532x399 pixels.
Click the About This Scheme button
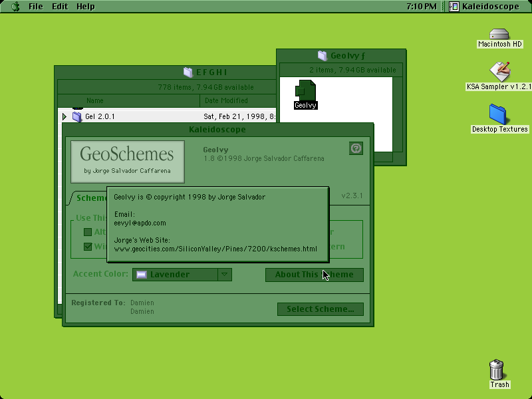pyautogui.click(x=314, y=275)
